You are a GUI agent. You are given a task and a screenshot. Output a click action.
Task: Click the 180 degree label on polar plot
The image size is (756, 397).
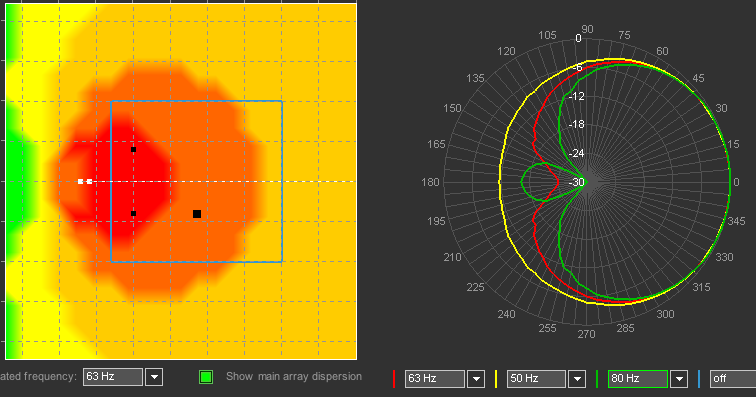(431, 182)
